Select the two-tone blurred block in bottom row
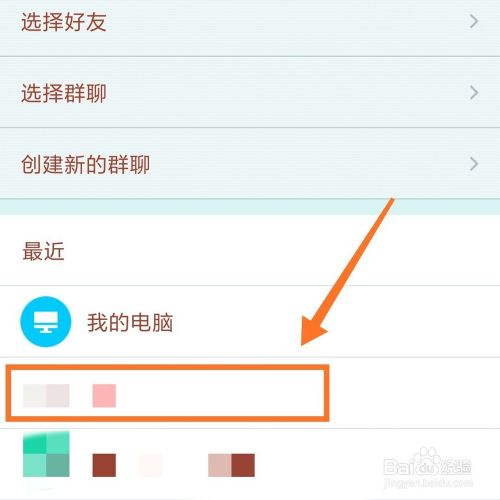The height and width of the screenshot is (500, 500). [x=231, y=465]
